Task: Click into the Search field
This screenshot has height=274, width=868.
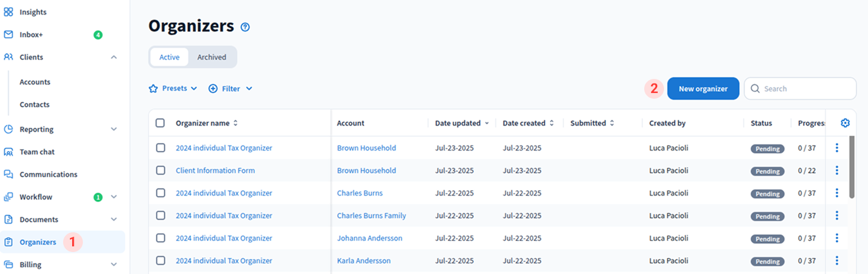Action: pyautogui.click(x=806, y=89)
